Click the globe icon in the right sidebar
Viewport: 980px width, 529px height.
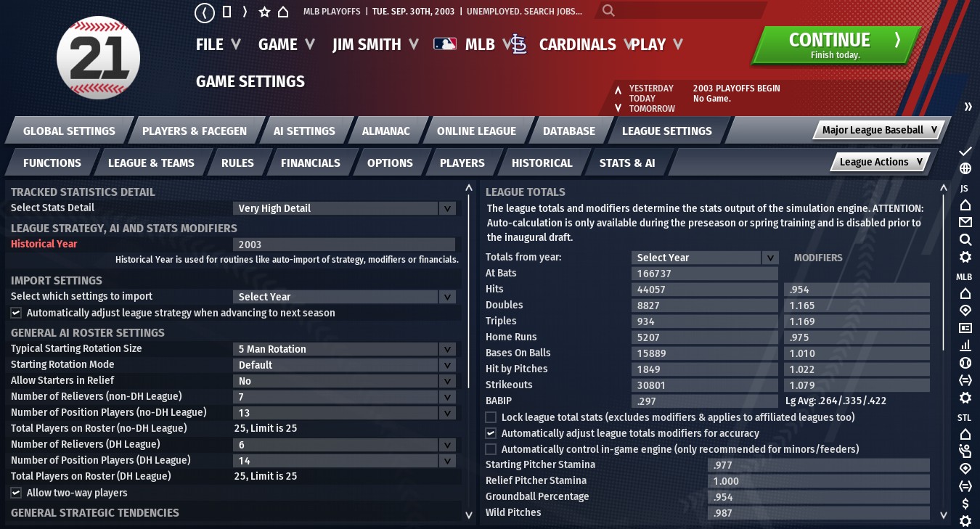coord(965,168)
